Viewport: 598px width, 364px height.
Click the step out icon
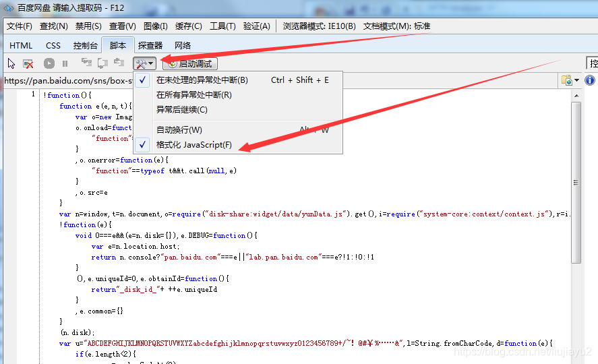(119, 63)
